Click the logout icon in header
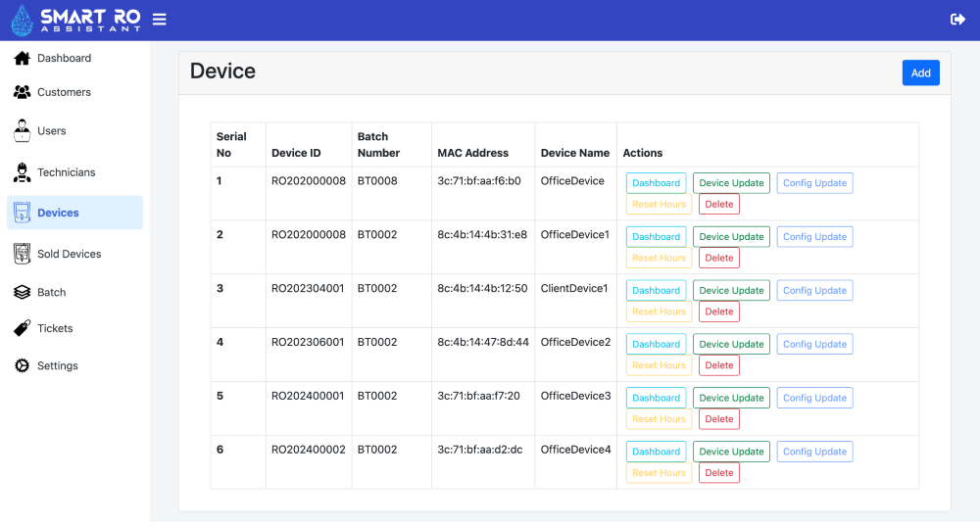Image resolution: width=980 pixels, height=527 pixels. pos(957,20)
